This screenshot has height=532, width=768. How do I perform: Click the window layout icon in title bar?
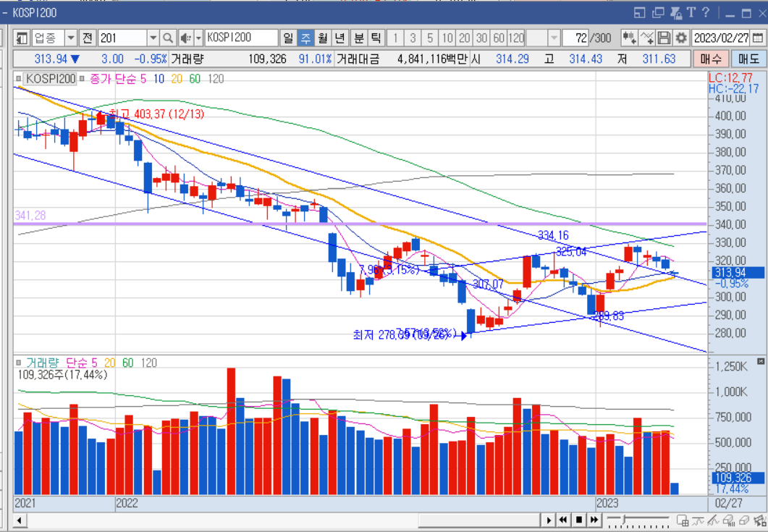coord(640,13)
